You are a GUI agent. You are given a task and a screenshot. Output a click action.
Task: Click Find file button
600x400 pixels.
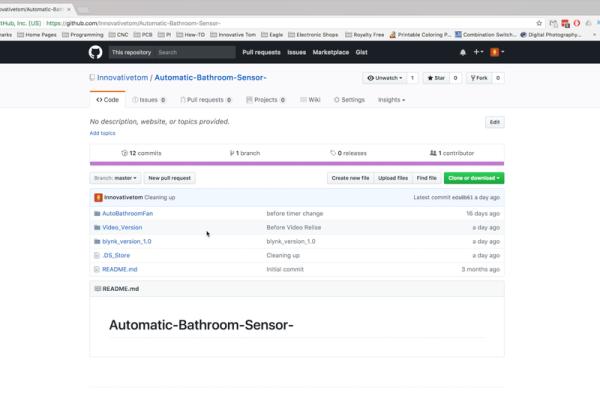pos(426,178)
